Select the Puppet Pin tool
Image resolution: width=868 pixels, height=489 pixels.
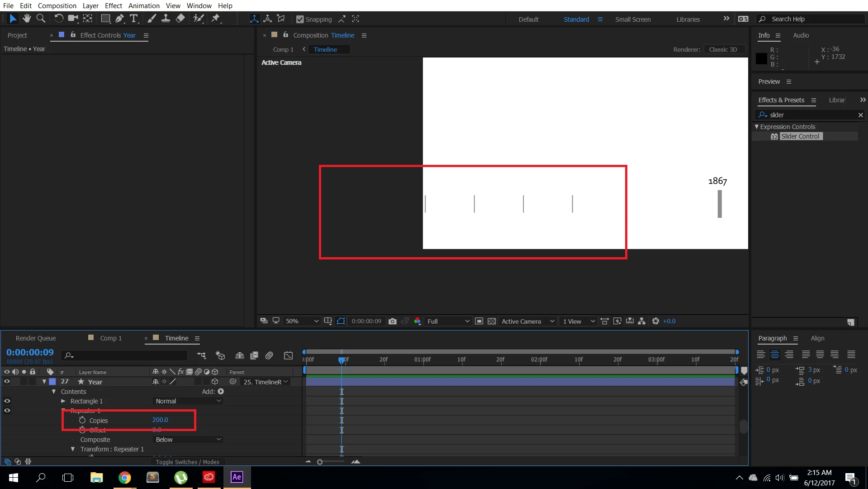[216, 19]
